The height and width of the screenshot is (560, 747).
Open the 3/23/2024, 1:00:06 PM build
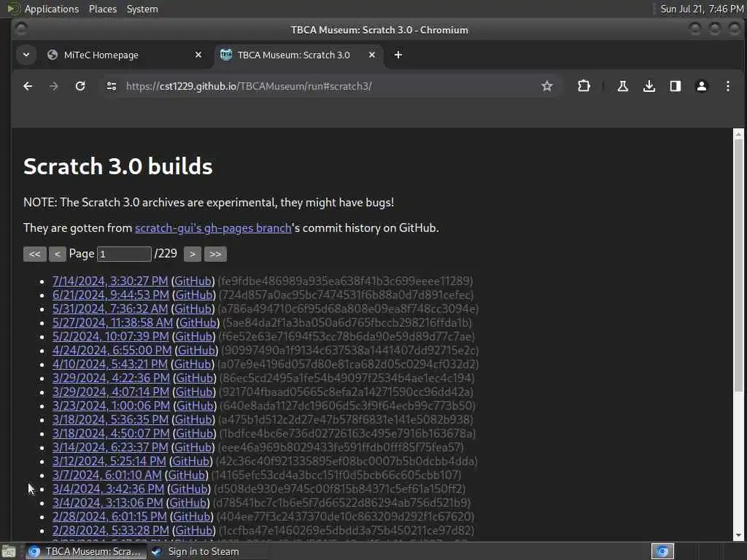pos(111,405)
